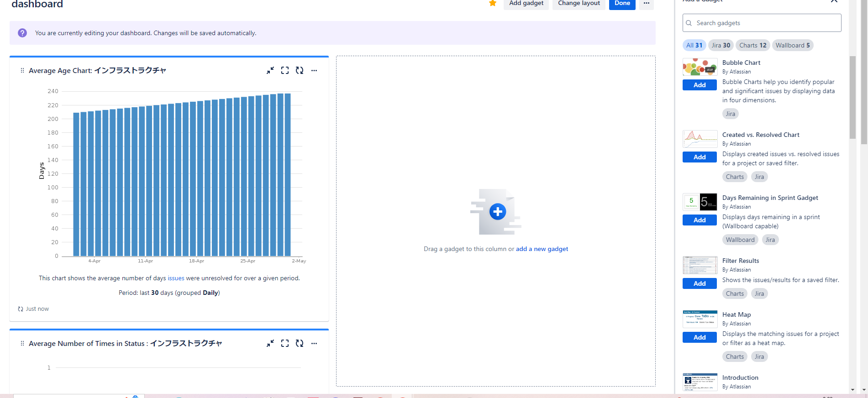Click the Add gadget button
The height and width of the screenshot is (398, 868).
pyautogui.click(x=526, y=3)
